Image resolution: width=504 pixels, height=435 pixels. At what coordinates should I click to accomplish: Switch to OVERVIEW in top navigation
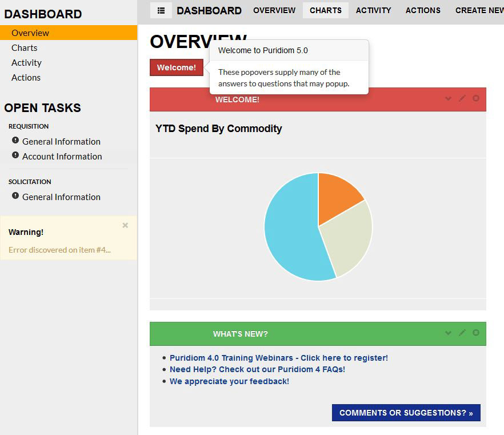(274, 10)
